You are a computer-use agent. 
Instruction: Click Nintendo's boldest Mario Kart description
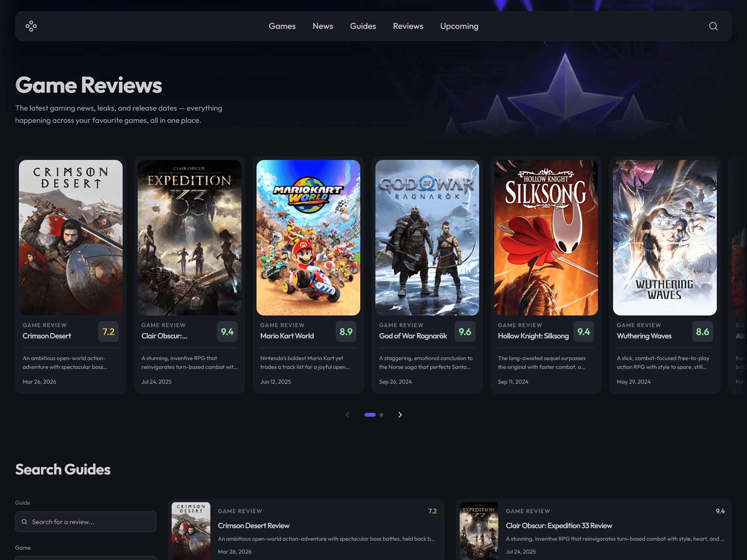pyautogui.click(x=305, y=363)
